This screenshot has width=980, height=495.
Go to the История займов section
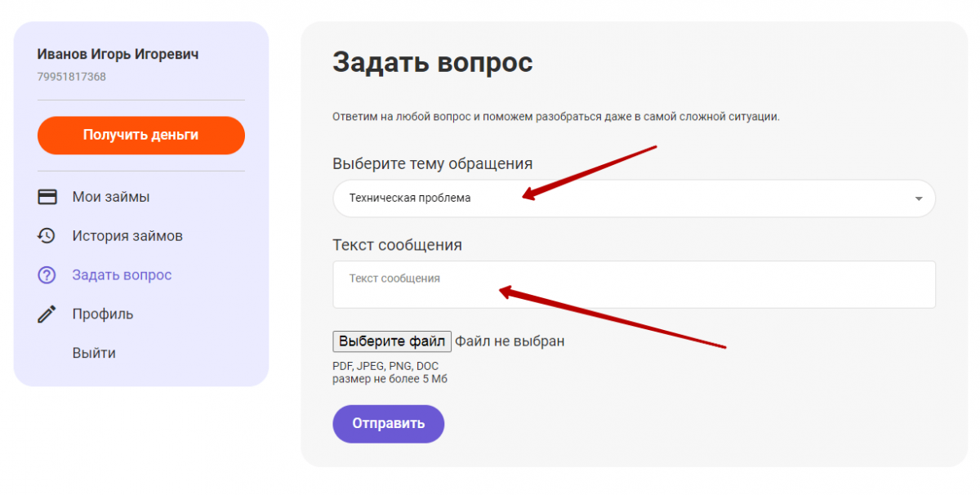pos(127,236)
